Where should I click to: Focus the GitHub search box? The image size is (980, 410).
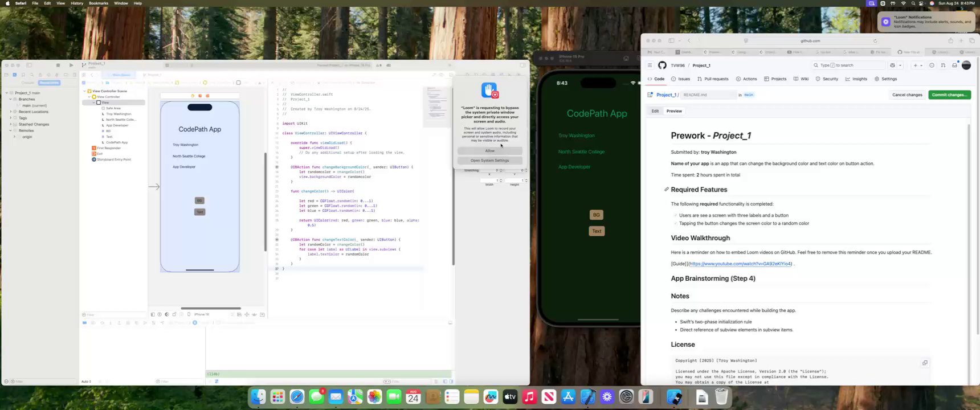click(x=848, y=65)
